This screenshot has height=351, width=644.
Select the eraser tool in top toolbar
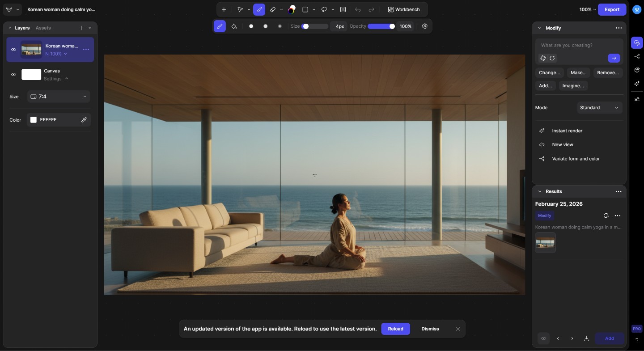point(273,9)
